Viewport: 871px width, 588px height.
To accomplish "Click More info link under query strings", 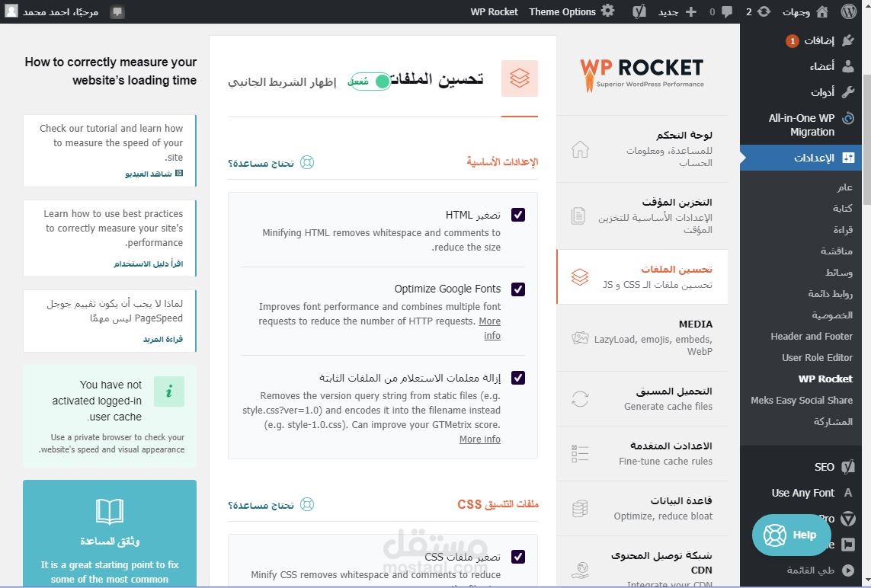I will tap(480, 439).
